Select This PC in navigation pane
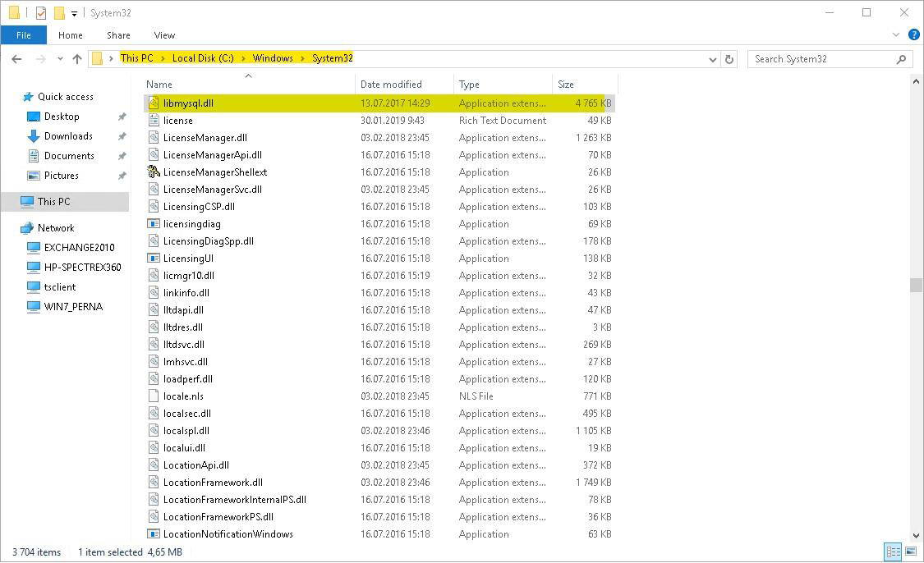The height and width of the screenshot is (563, 924). pyautogui.click(x=65, y=201)
